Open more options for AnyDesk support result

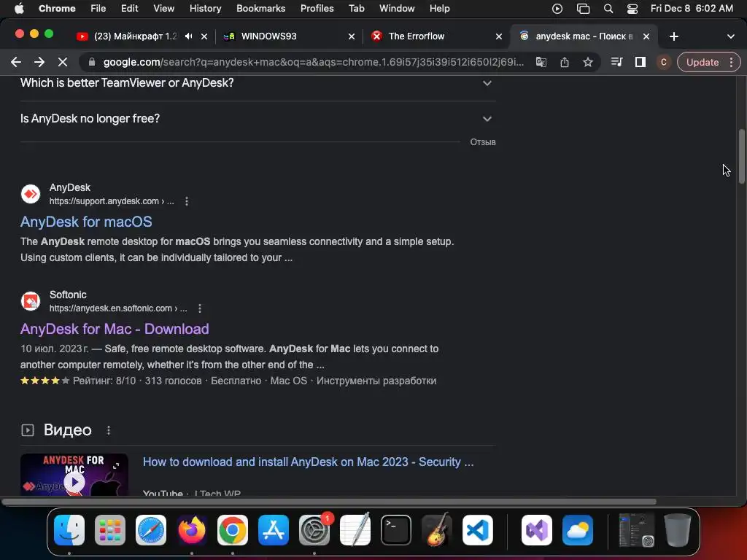click(x=187, y=201)
